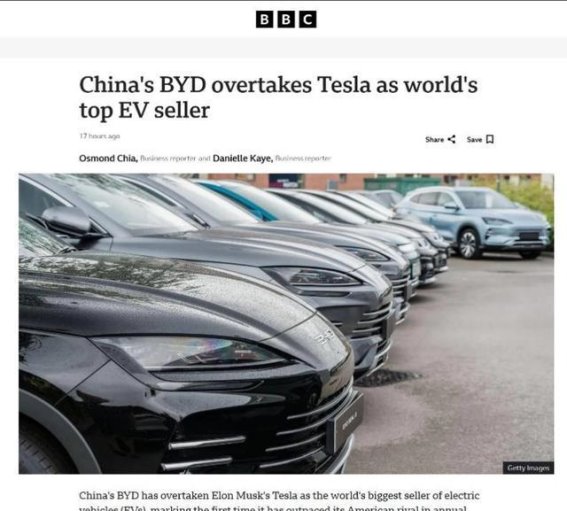This screenshot has width=567, height=511.
Task: Open author Danielle Kaye's profile
Action: 243,158
